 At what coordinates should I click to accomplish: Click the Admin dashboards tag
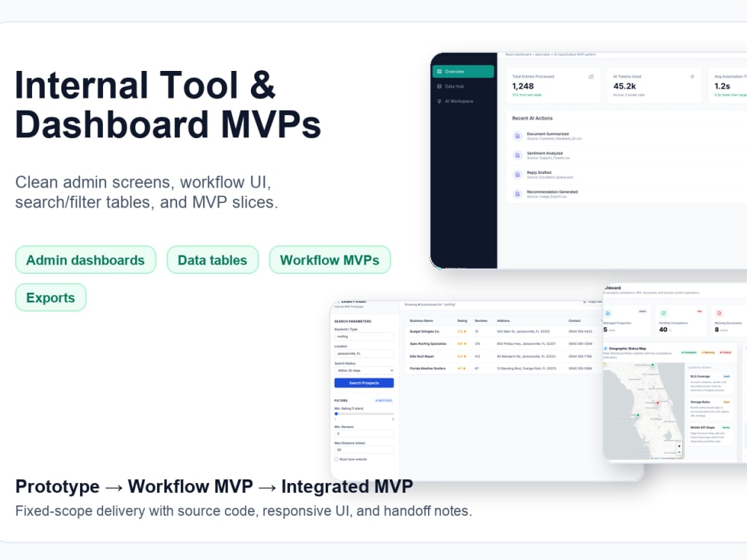pyautogui.click(x=86, y=260)
